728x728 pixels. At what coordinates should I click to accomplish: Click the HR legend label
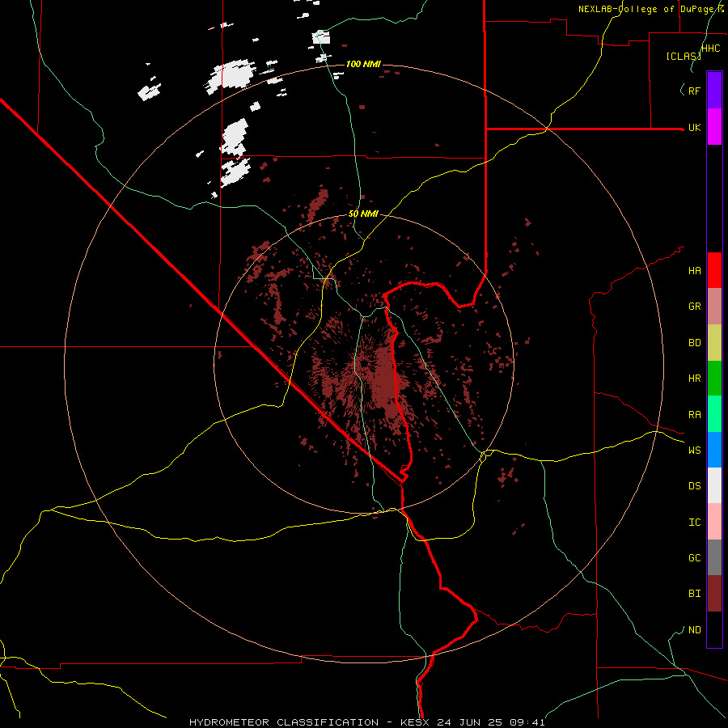[x=694, y=379]
